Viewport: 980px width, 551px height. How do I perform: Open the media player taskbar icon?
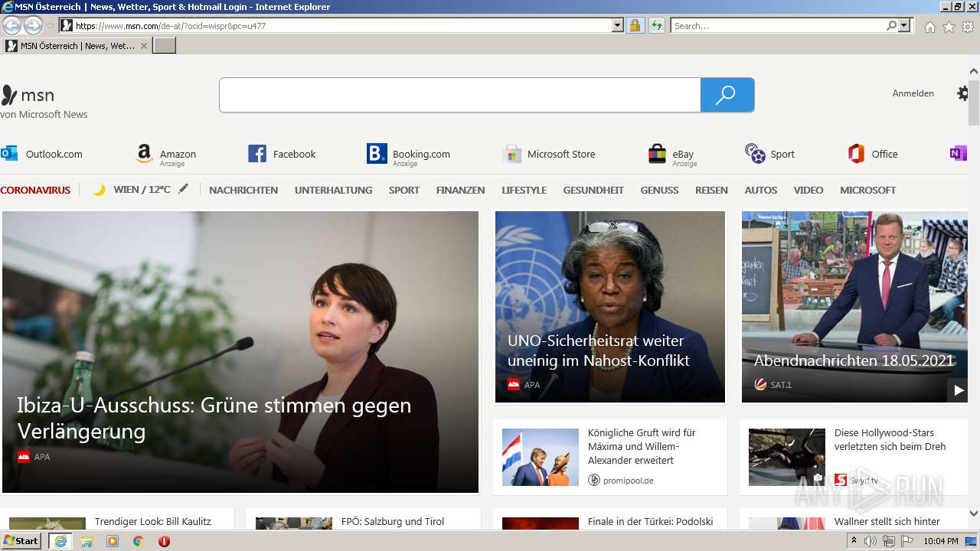113,541
